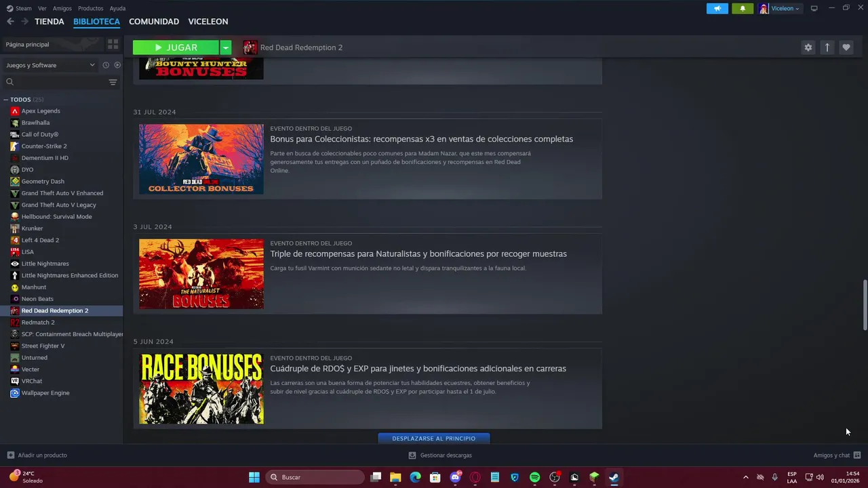The height and width of the screenshot is (488, 868).
Task: Select Grand Theft Auto V Enhanced
Action: point(62,193)
